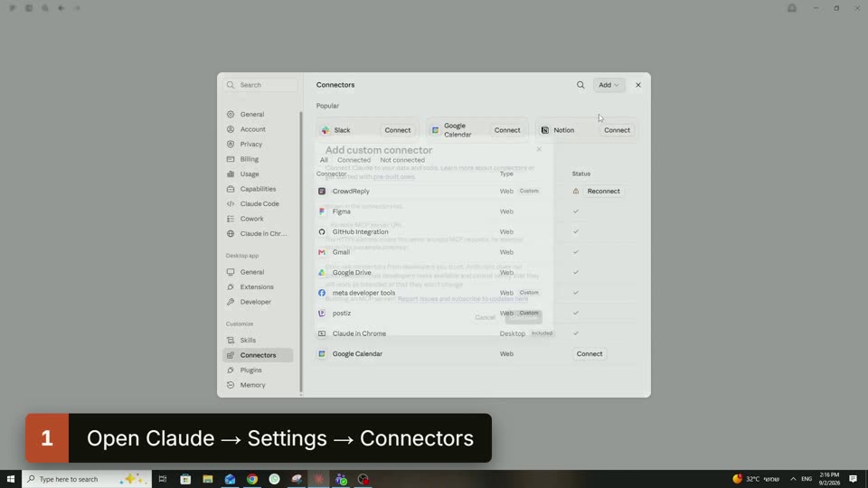
Task: Connect the Notion popular connector
Action: (x=617, y=130)
